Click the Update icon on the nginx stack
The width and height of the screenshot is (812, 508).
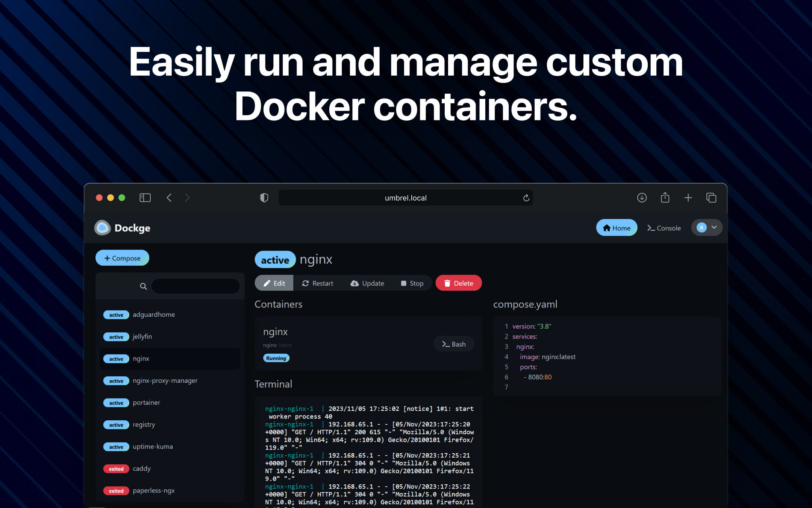tap(355, 283)
